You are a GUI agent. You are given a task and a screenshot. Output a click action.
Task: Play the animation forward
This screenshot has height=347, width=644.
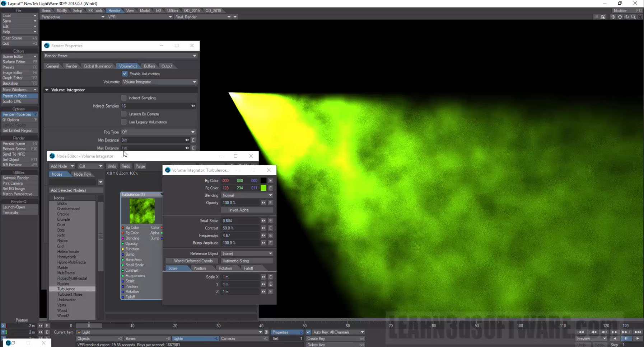tap(638, 338)
